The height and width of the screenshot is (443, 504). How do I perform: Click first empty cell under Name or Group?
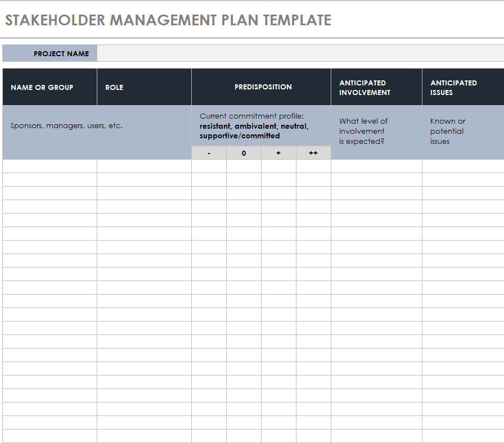pos(49,166)
